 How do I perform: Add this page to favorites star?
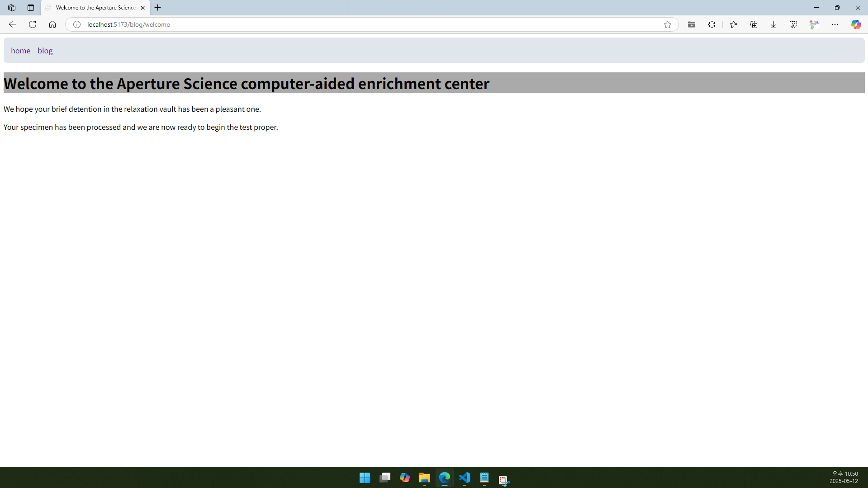coord(668,24)
